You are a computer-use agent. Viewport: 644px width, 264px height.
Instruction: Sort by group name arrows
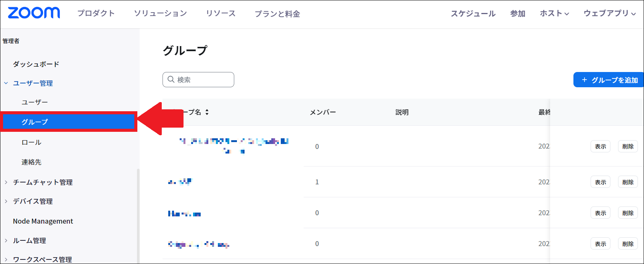click(207, 112)
